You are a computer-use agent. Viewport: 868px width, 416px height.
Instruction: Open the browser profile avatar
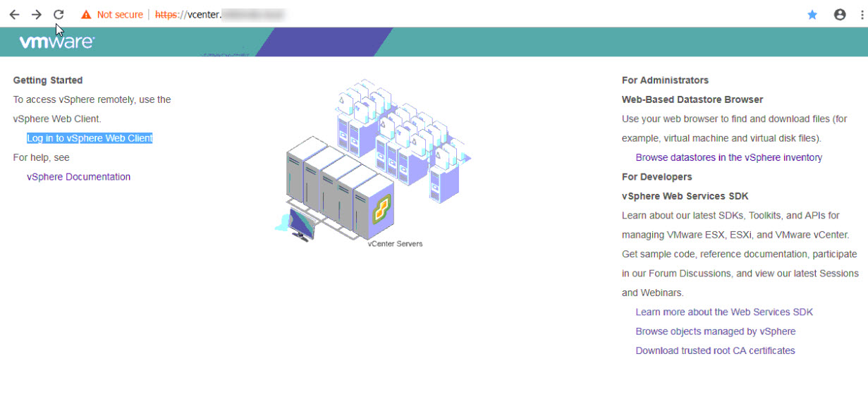point(839,14)
